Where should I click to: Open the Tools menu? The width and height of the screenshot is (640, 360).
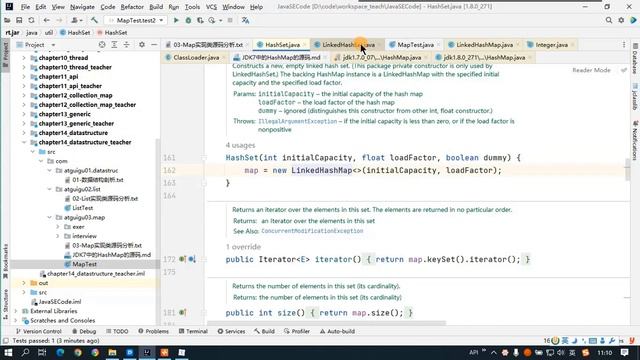[192, 7]
